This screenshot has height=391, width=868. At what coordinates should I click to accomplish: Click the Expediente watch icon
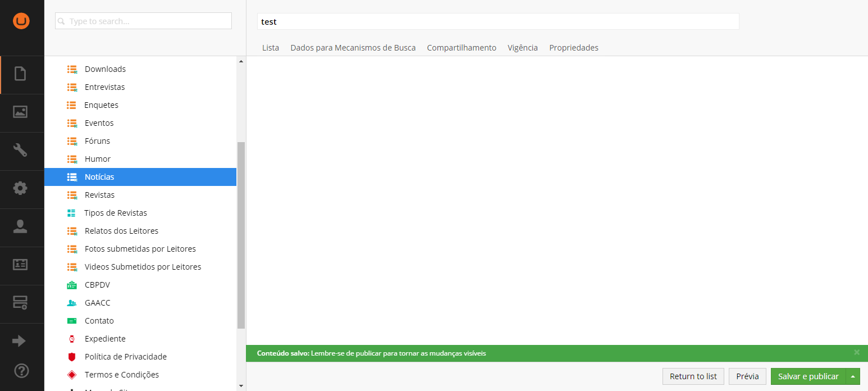click(x=71, y=339)
